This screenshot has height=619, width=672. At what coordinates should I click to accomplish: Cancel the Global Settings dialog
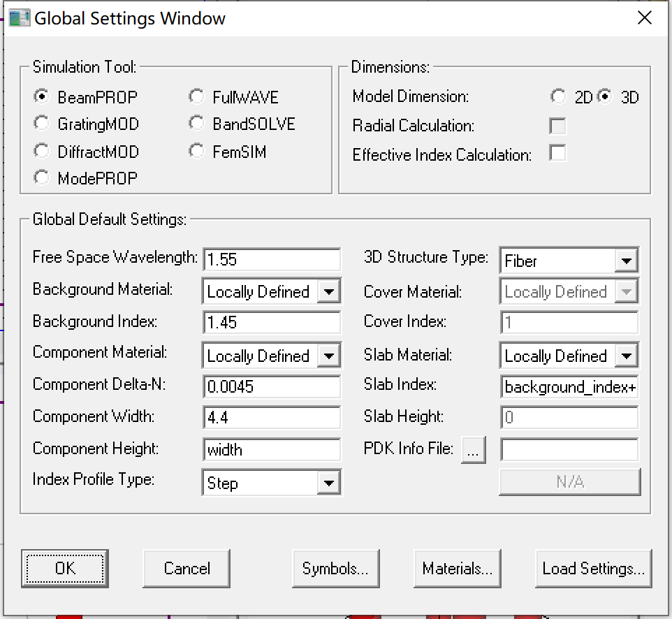tap(186, 568)
